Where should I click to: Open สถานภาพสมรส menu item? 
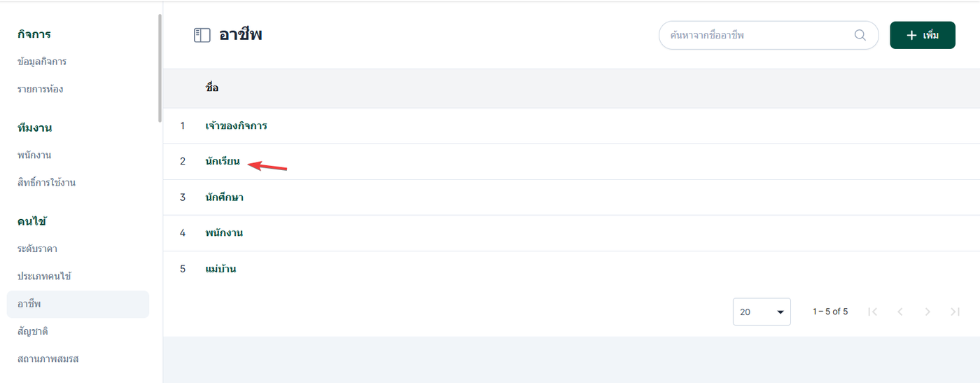pyautogui.click(x=48, y=358)
